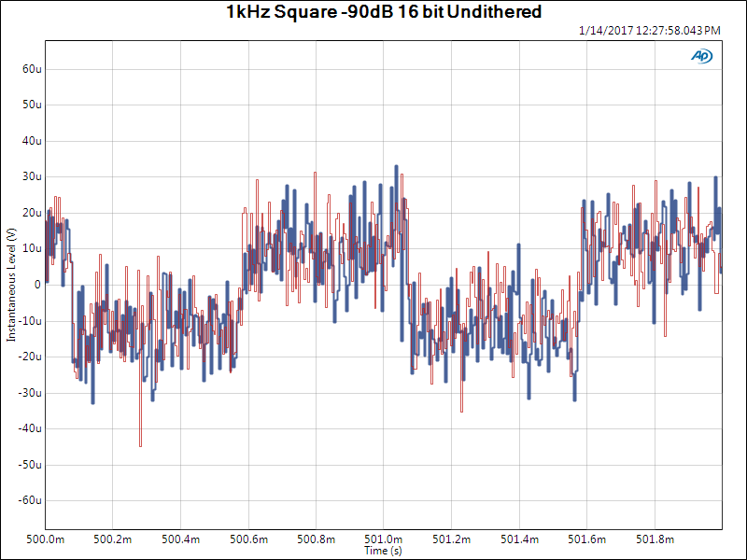Screen dimensions: 747x560
Task: Click the "0" y-axis tick label
Action: coord(37,285)
